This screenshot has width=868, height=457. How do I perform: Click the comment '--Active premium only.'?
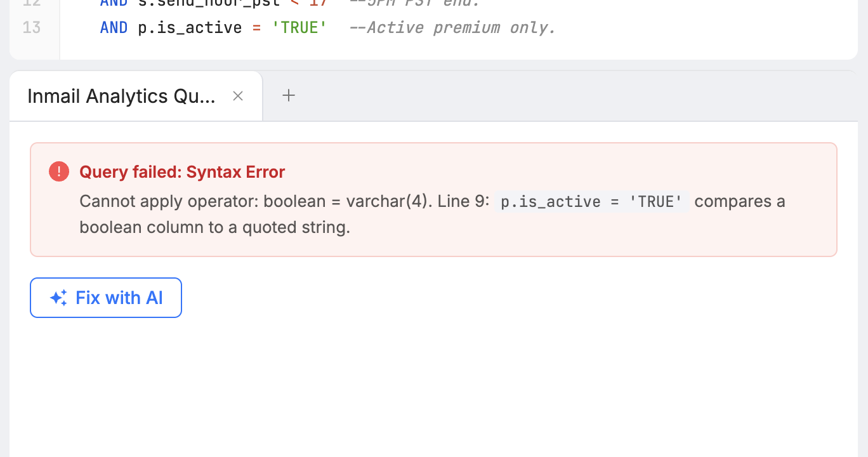point(452,28)
